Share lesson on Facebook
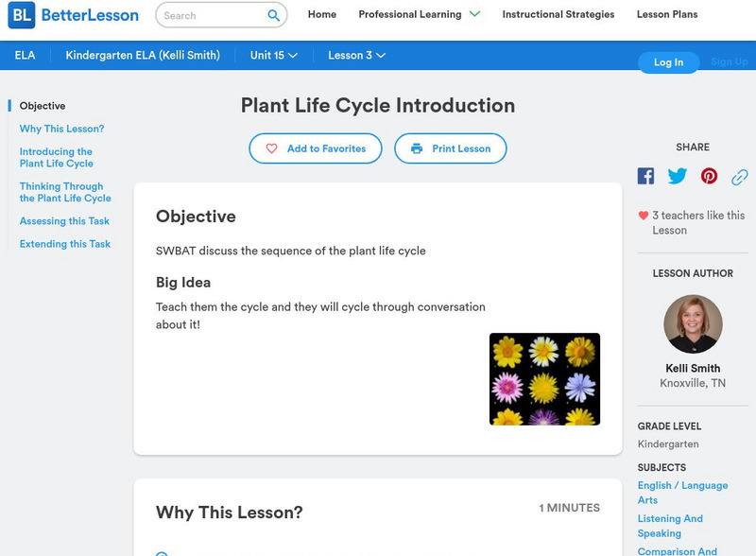This screenshot has height=556, width=756. pyautogui.click(x=645, y=176)
